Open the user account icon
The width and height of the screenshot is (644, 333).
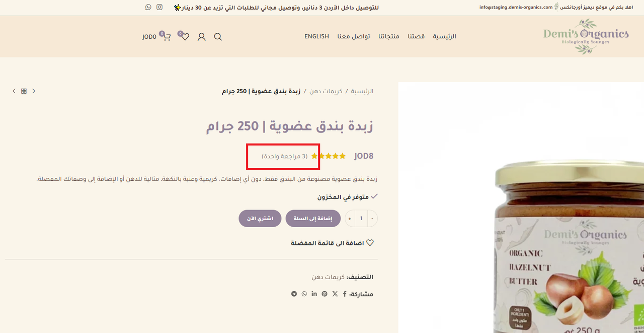pos(202,37)
